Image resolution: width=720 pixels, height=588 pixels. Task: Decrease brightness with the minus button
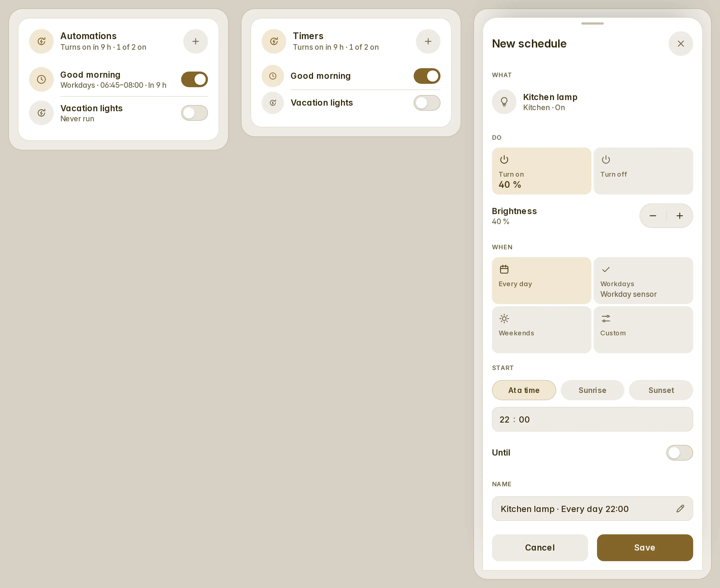[653, 216]
